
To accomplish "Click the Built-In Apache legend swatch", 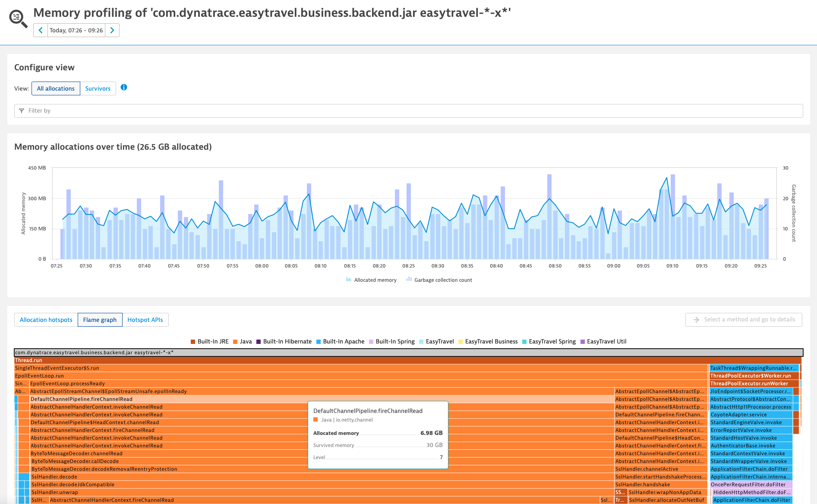I will 319,342.
